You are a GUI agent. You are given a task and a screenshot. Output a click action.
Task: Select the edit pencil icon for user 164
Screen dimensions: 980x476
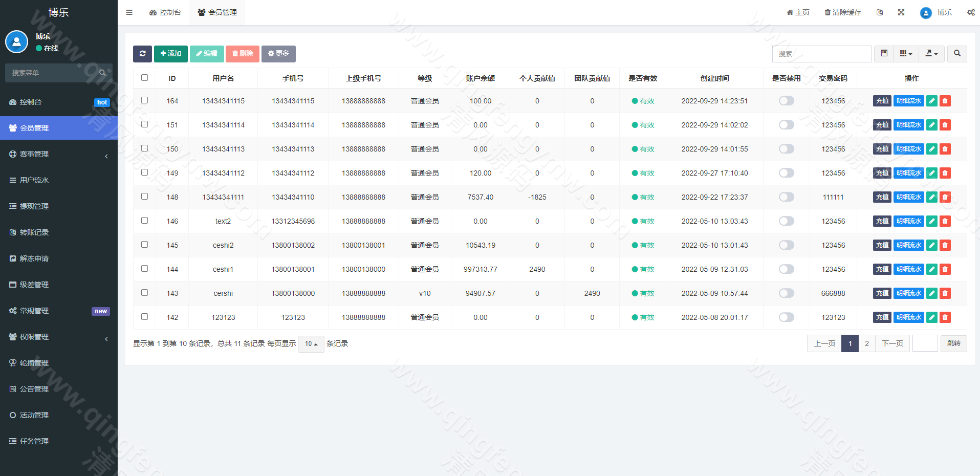pos(931,101)
